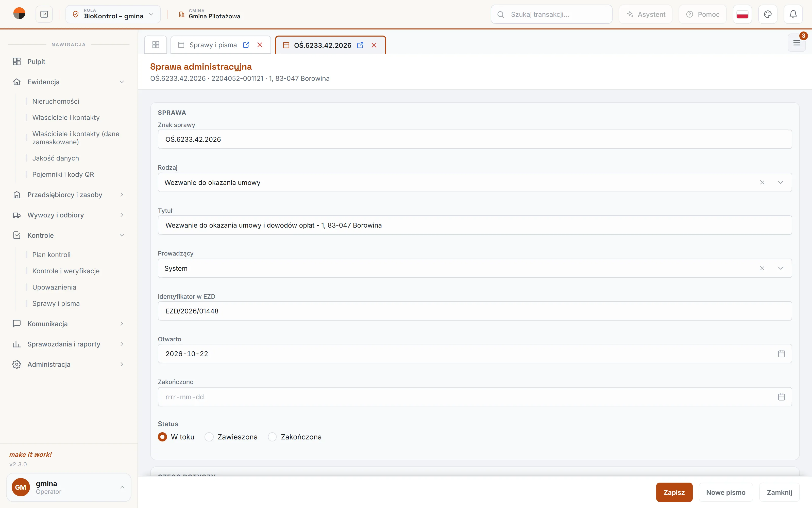Expand the Prowadzący dropdown

[781, 268]
